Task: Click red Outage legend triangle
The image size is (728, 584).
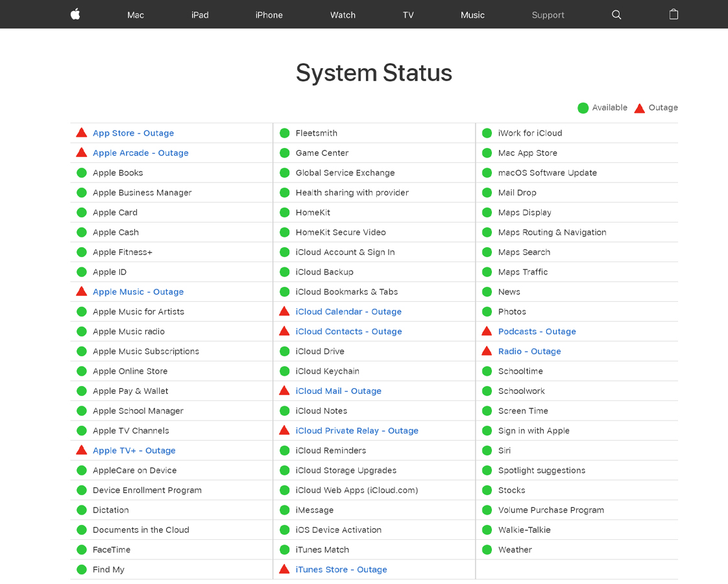Action: (x=640, y=108)
